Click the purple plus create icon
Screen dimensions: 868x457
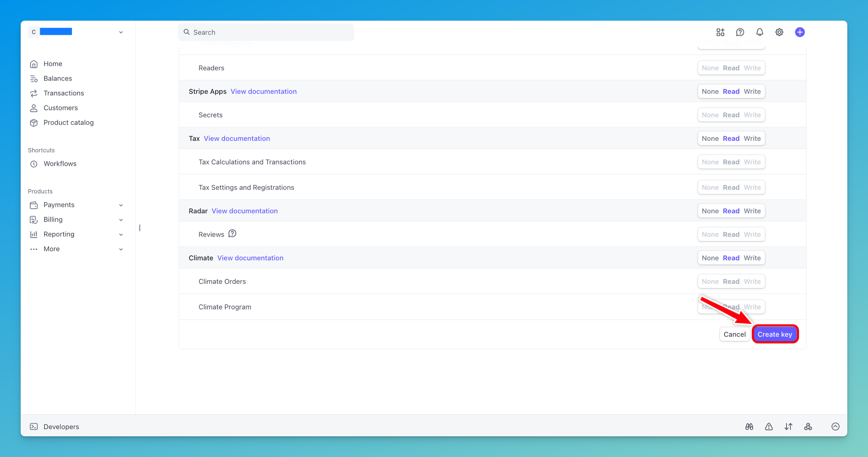point(800,32)
